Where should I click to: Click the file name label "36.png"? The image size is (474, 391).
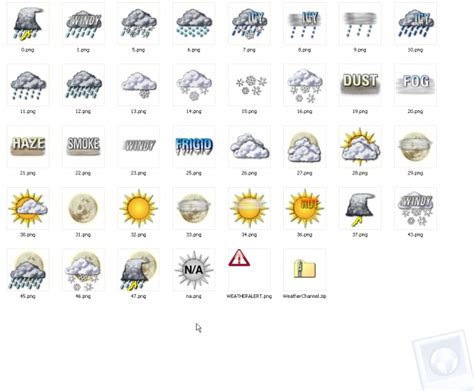305,235
